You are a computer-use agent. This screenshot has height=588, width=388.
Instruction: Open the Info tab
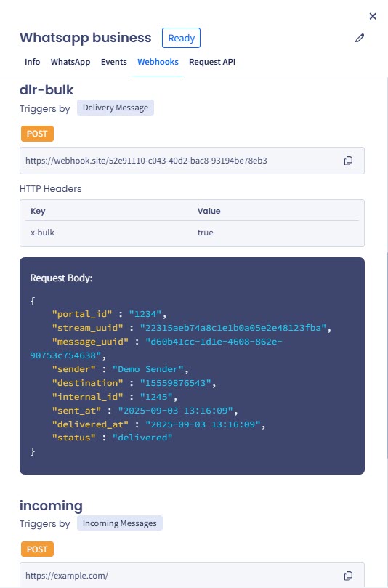point(32,62)
